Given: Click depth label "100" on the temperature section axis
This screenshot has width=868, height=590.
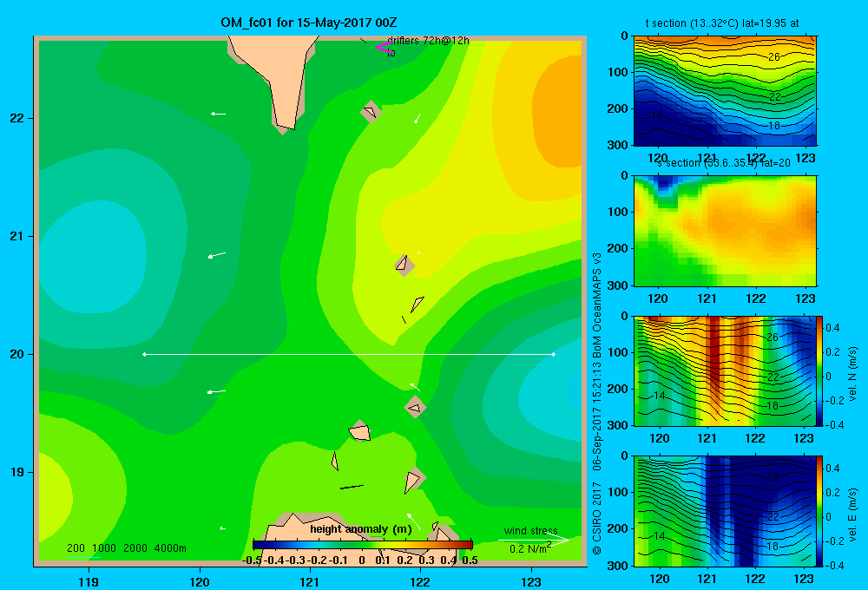Looking at the screenshot, I should tap(618, 72).
